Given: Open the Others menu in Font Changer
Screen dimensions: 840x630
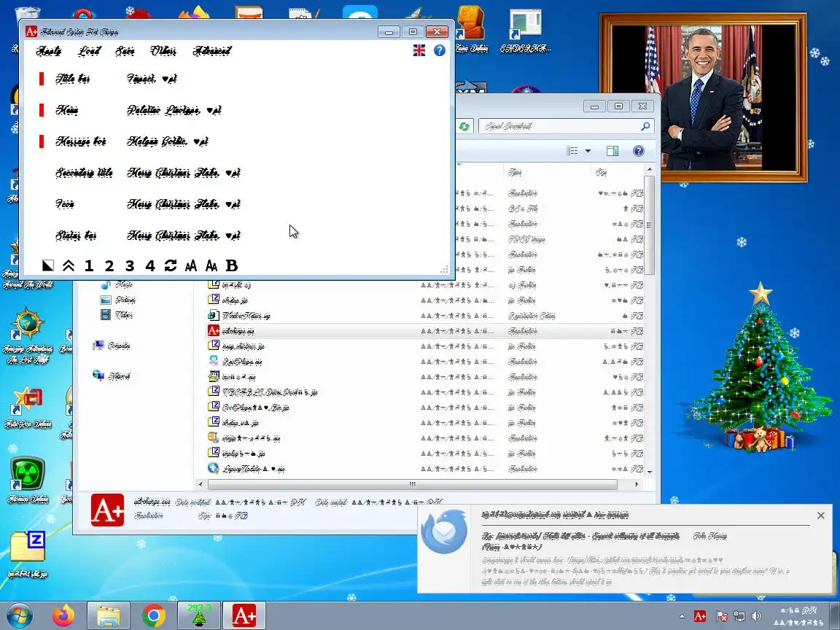Looking at the screenshot, I should pyautogui.click(x=163, y=51).
